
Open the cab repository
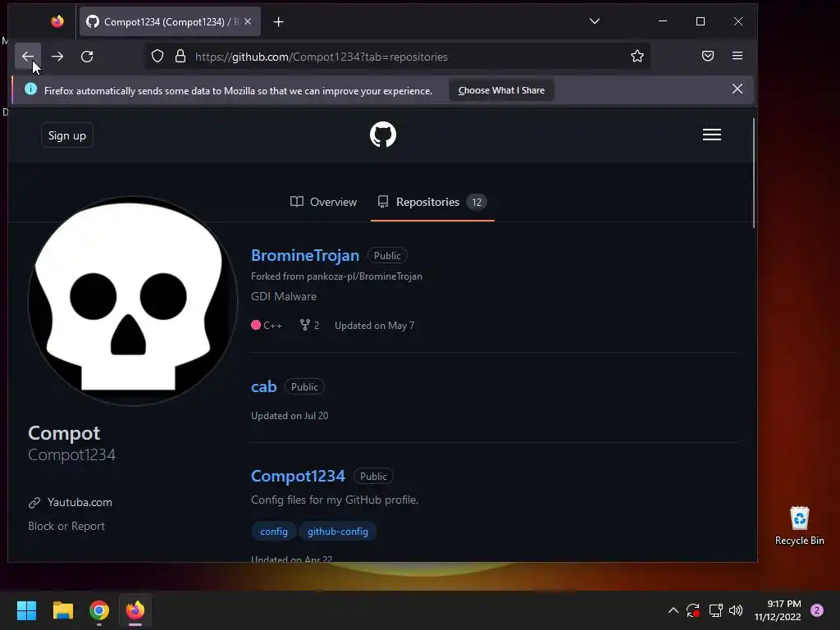[x=263, y=387]
